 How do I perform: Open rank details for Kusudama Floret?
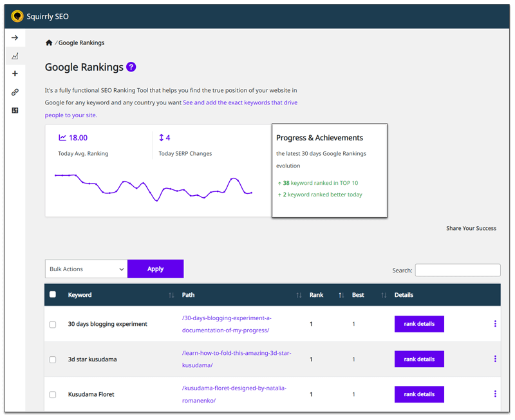click(419, 394)
